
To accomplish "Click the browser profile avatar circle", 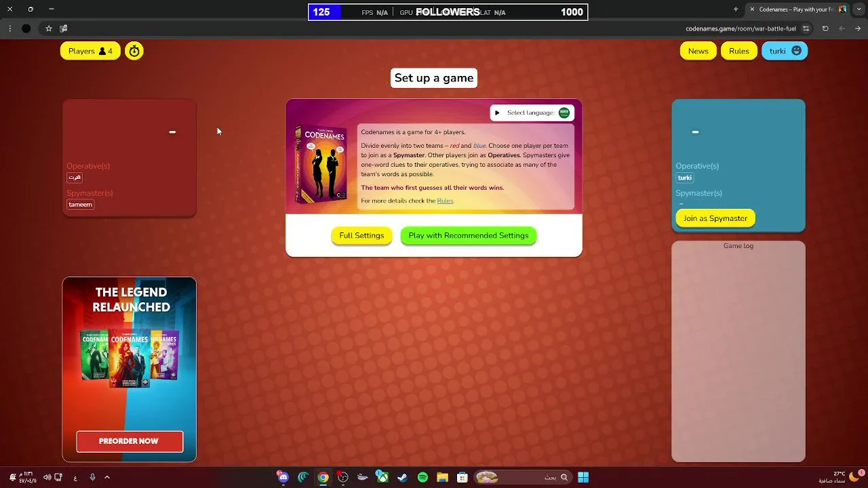I will tap(26, 28).
